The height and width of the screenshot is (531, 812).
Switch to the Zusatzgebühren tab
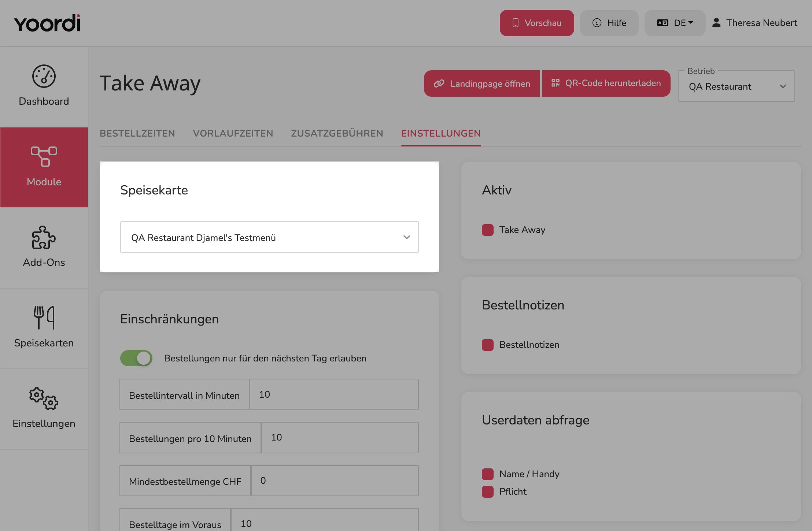pos(337,133)
